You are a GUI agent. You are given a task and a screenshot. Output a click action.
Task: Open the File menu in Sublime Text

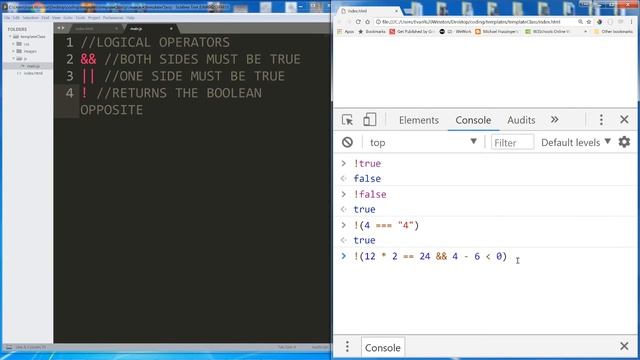7,18
